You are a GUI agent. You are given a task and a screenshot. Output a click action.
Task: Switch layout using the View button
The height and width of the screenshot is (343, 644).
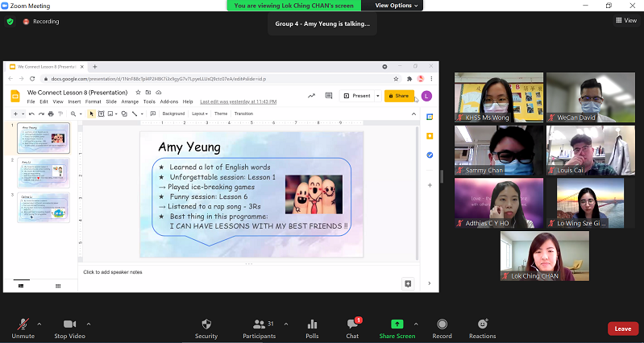626,21
